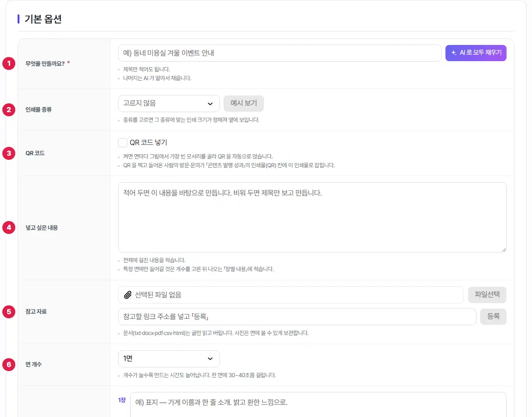Click the 예시 보기 button
This screenshot has height=417, width=532.
pyautogui.click(x=244, y=103)
